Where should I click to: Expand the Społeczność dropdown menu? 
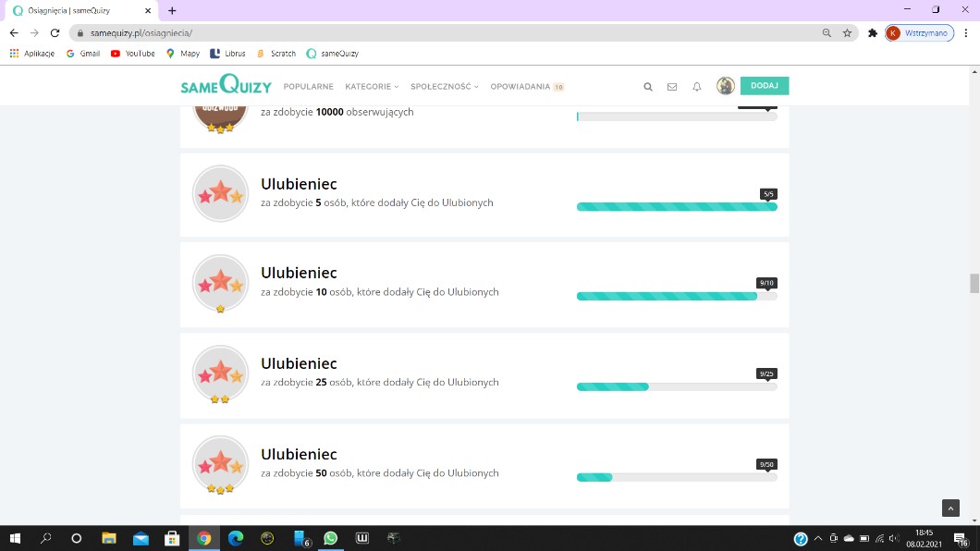click(445, 87)
